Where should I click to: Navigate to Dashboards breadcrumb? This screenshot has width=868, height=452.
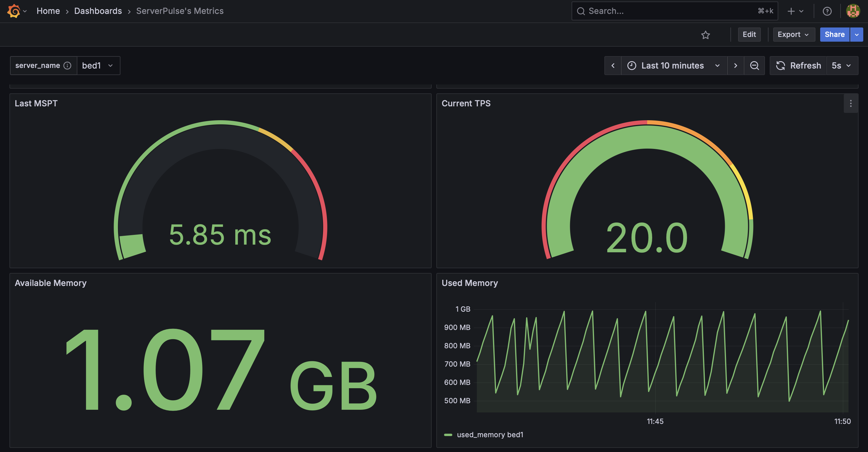click(x=98, y=11)
